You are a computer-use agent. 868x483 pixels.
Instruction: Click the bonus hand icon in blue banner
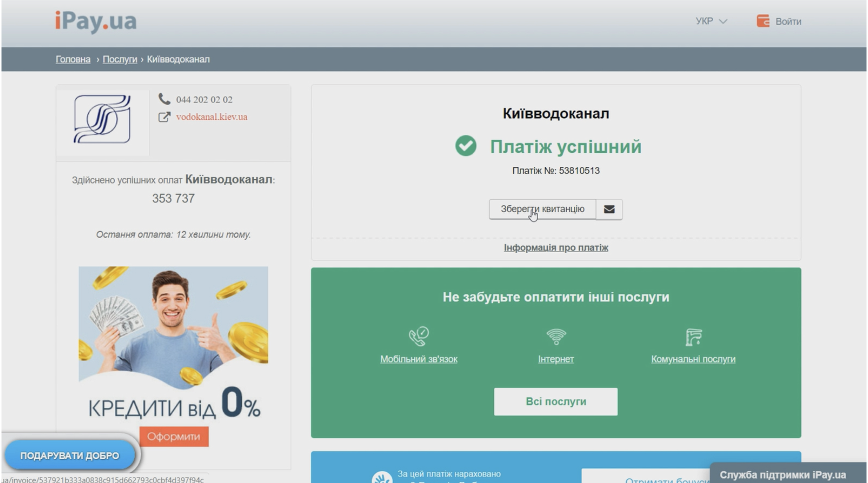click(x=381, y=477)
